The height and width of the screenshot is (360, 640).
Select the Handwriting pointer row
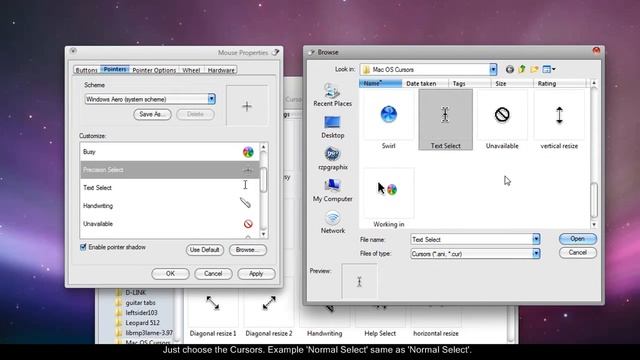tap(169, 206)
